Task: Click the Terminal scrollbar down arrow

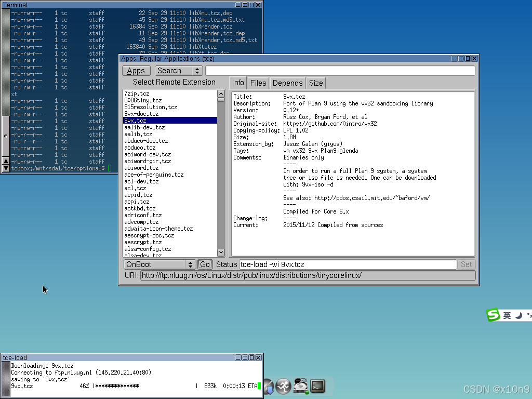Action: pyautogui.click(x=5, y=168)
